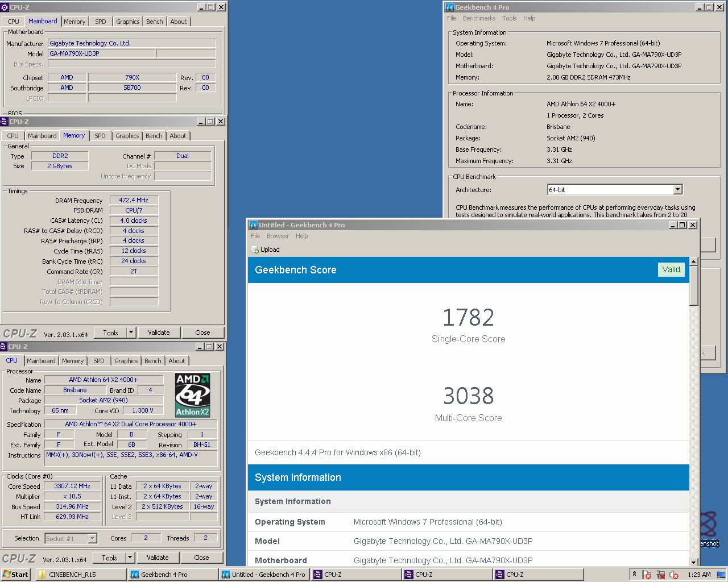Screen dimensions: 728x582
Task: Open Architecture 64-bit dropdown in Geekbench
Action: 677,189
